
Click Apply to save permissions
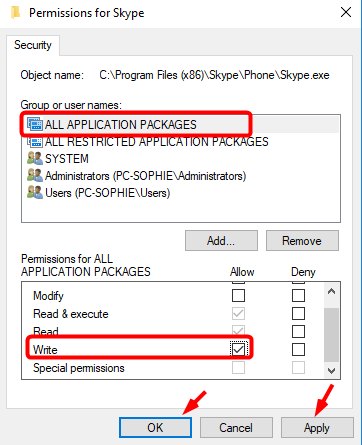(x=317, y=427)
